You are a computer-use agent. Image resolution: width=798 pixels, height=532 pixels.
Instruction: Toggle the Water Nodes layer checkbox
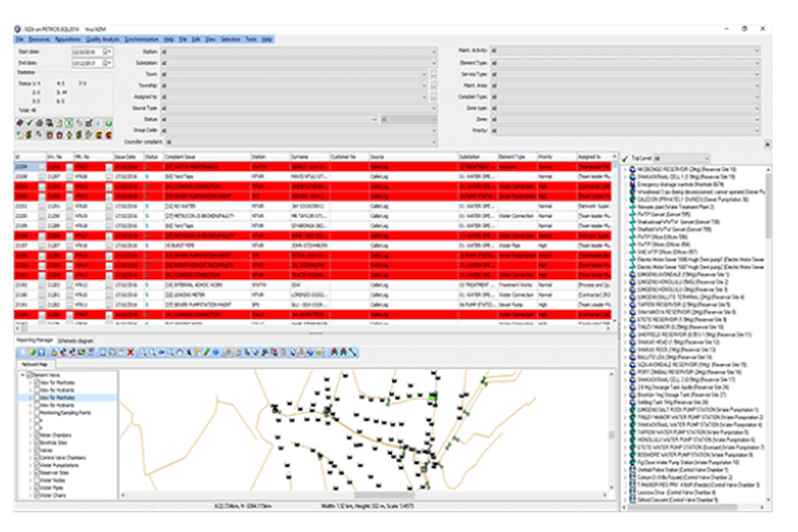pyautogui.click(x=37, y=481)
